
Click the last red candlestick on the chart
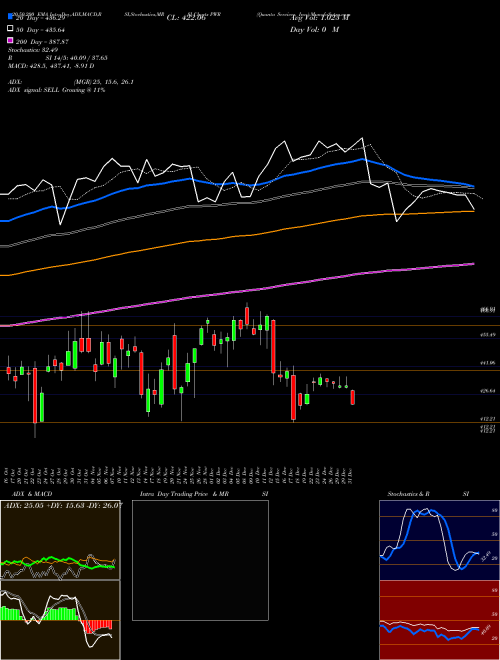[353, 397]
